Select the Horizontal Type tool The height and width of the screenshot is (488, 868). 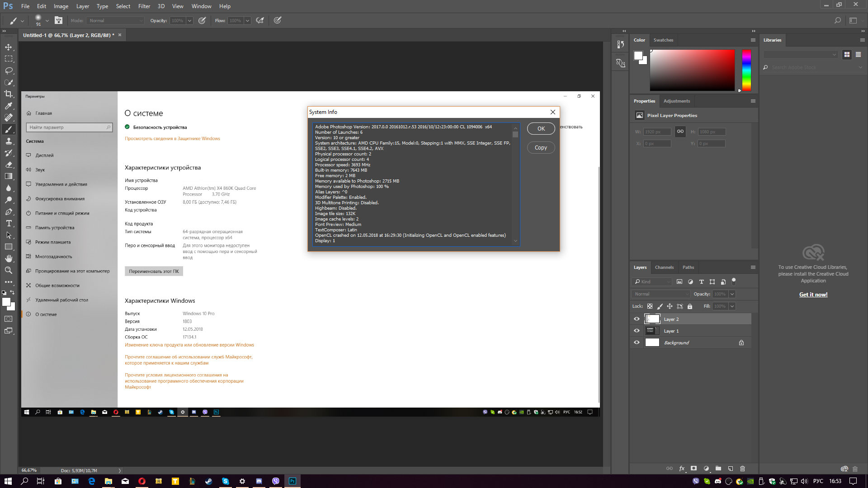click(9, 223)
